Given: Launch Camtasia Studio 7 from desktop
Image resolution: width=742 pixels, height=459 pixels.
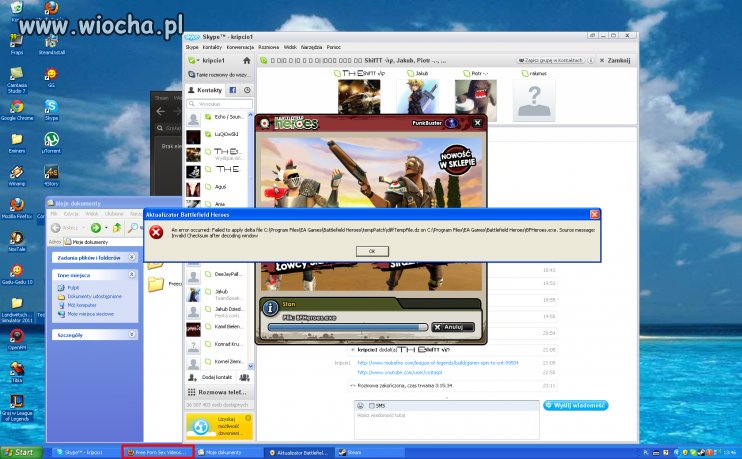Looking at the screenshot, I should (17, 79).
